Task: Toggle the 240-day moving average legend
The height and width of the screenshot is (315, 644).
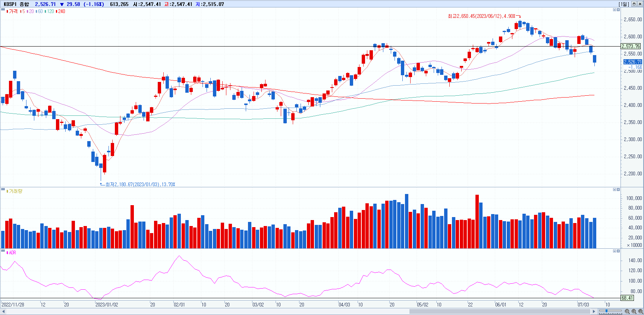Action: pos(60,12)
